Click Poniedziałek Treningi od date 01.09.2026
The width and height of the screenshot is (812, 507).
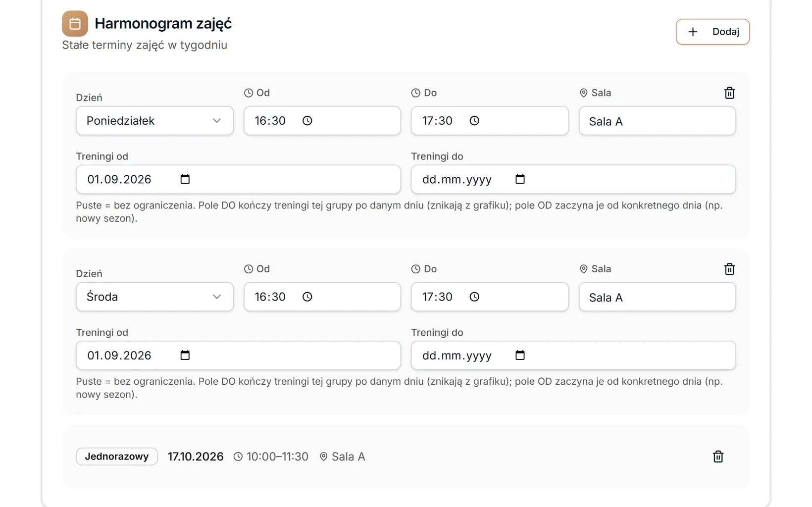point(238,179)
